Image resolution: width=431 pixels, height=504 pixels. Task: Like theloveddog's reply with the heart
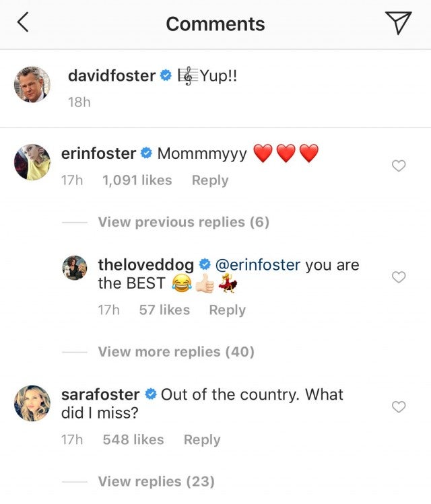(x=399, y=277)
